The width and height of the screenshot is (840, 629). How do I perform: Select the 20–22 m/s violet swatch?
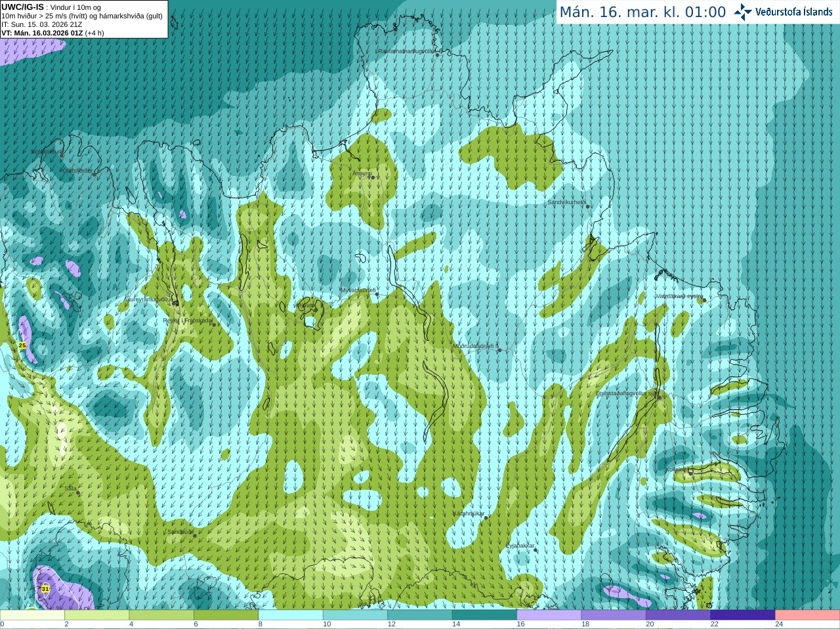[x=679, y=615]
